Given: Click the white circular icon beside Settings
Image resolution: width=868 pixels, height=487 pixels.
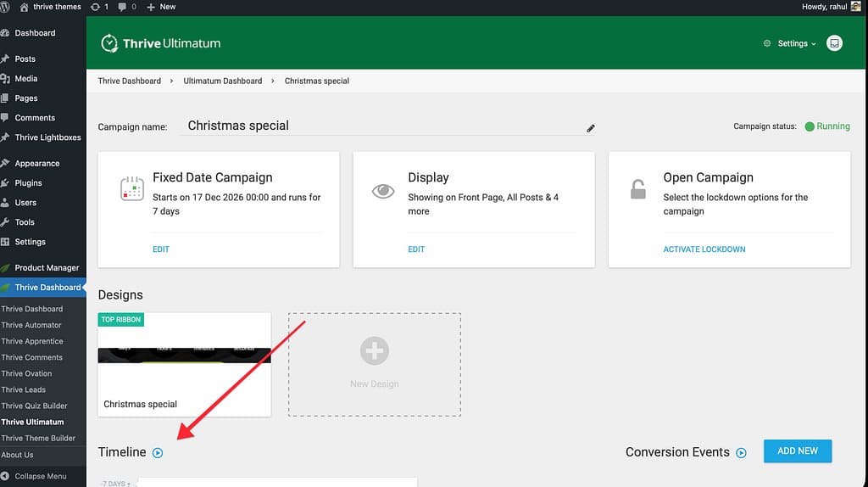Looking at the screenshot, I should (x=834, y=43).
